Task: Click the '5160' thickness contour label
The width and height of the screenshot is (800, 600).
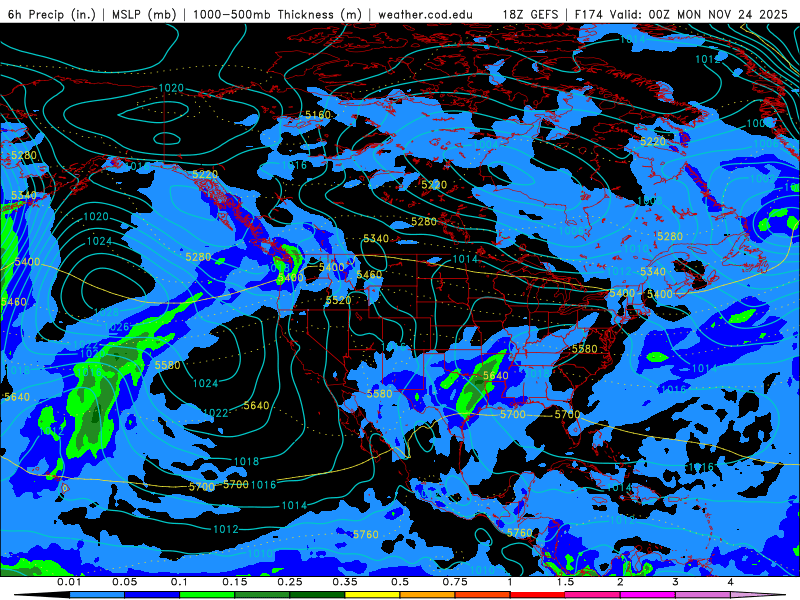Action: 318,115
